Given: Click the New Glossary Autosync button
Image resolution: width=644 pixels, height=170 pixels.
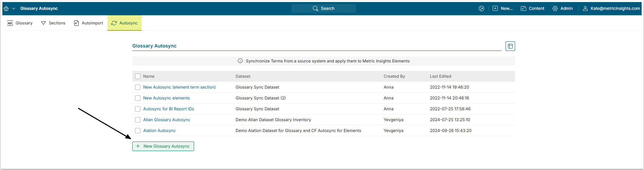Looking at the screenshot, I should tap(163, 146).
